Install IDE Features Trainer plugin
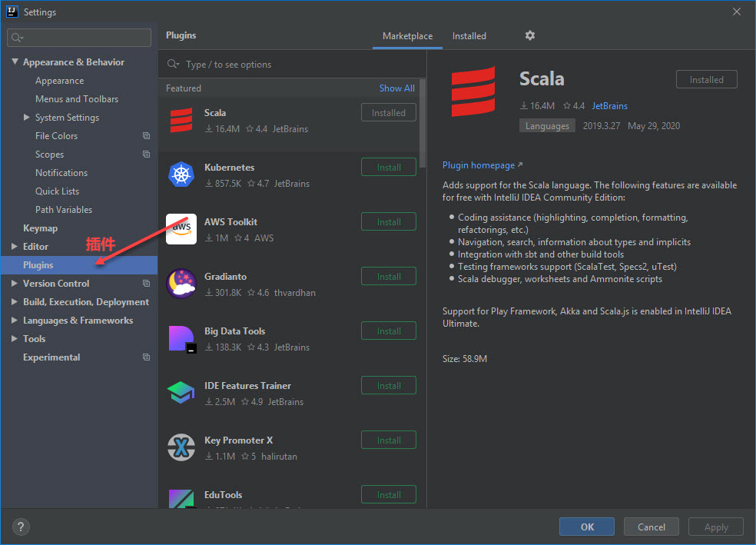This screenshot has width=756, height=545. [x=389, y=385]
